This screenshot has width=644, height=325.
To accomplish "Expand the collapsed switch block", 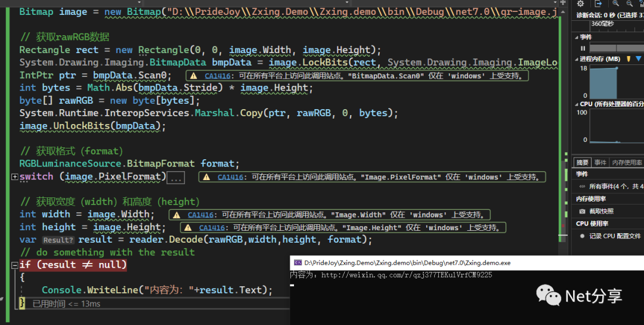I will (x=15, y=177).
